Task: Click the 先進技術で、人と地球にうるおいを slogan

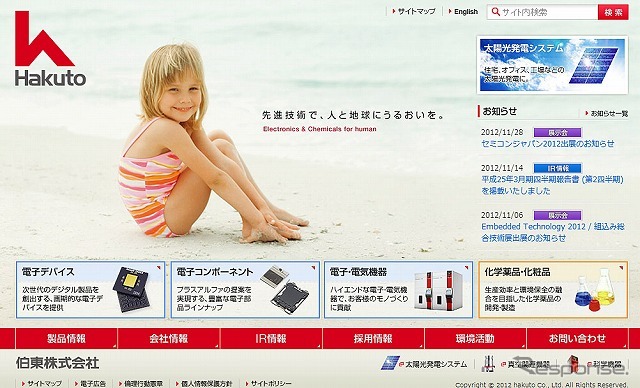Action: pyautogui.click(x=353, y=115)
